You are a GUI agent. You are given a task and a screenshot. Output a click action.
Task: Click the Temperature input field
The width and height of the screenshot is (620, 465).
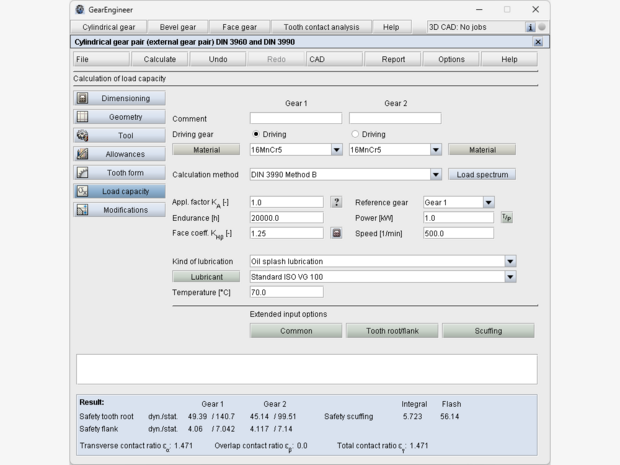tap(286, 292)
